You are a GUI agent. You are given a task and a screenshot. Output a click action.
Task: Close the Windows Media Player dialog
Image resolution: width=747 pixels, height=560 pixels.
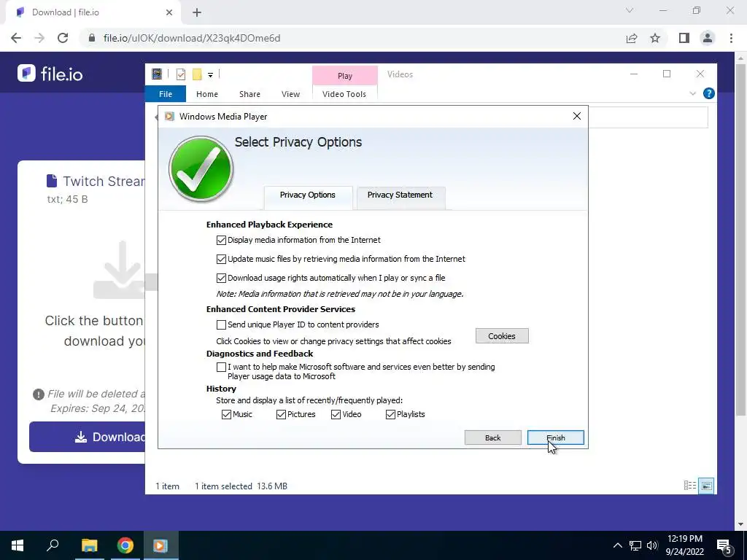point(576,116)
